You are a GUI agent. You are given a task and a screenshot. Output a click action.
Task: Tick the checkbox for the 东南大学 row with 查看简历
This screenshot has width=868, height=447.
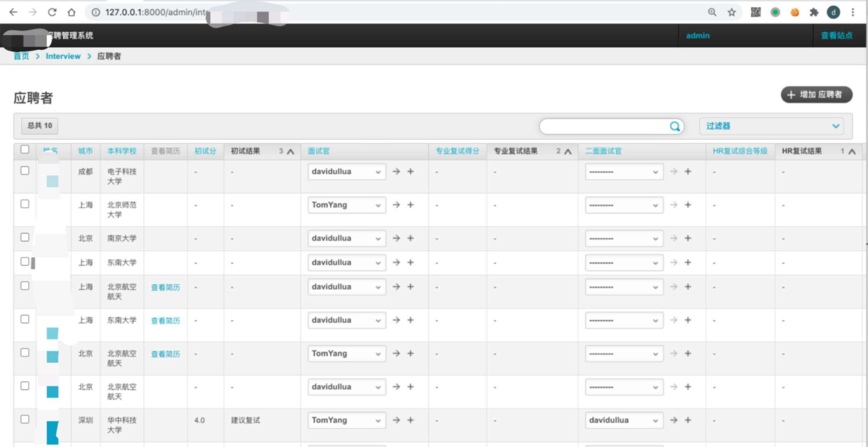pyautogui.click(x=25, y=319)
